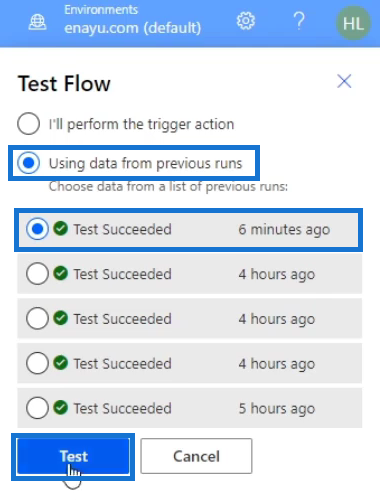
Task: Choose the first 4 hours ago run radio
Action: (x=37, y=274)
